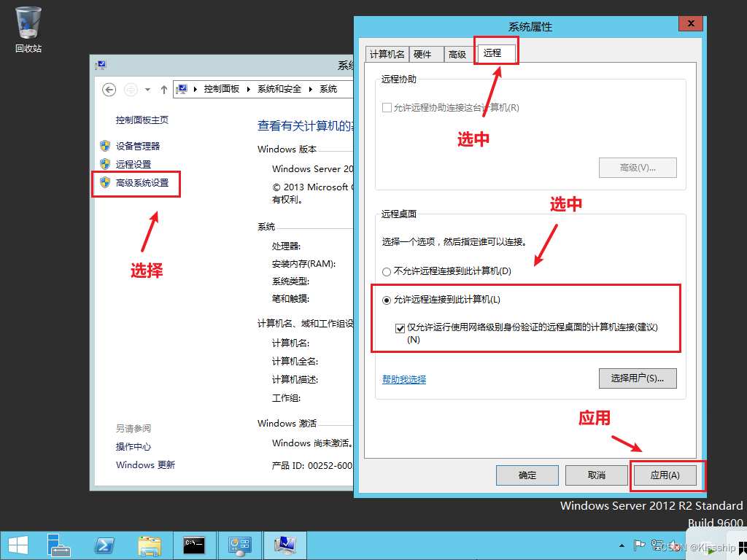Open Windows 更新 link

(145, 464)
